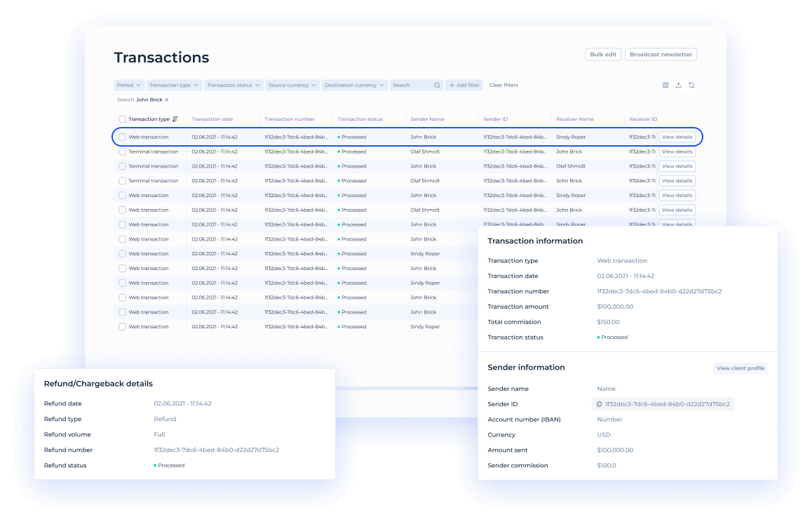Click the copy icon beside Sender ID
Image resolution: width=812 pixels, height=522 pixels.
[599, 404]
